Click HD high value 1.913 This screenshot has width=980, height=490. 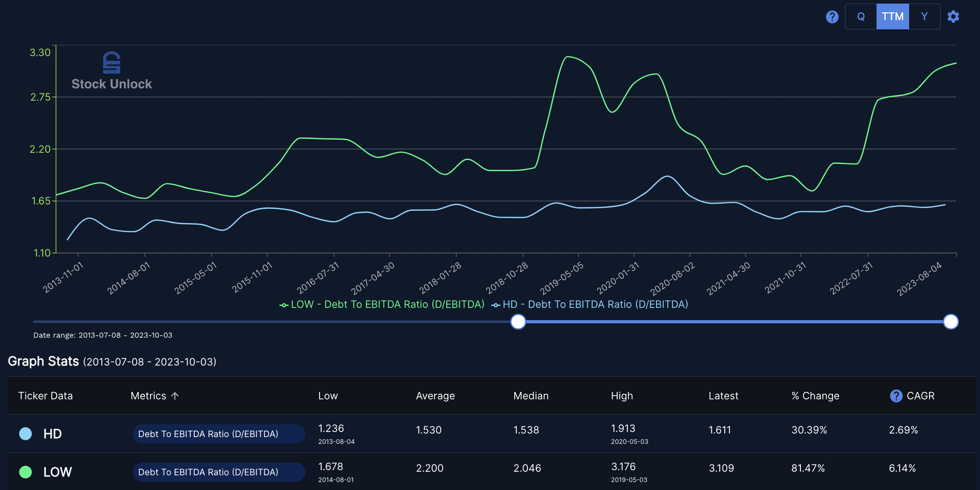click(623, 428)
